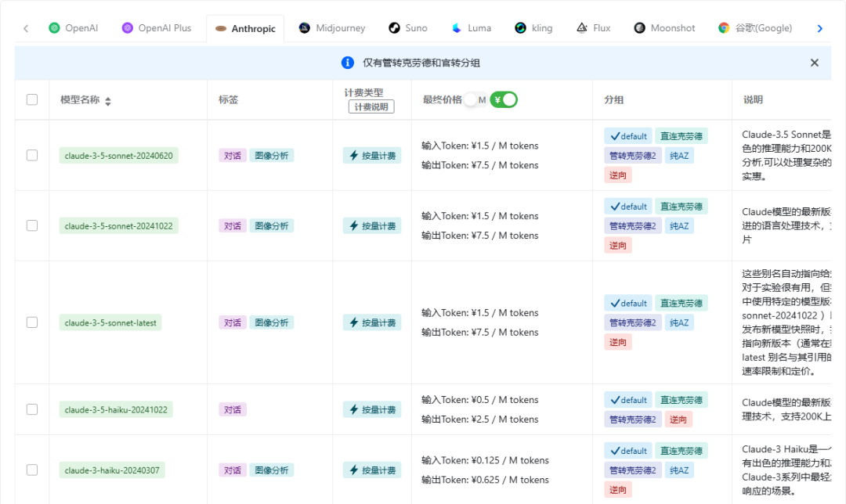Click the Moonshot provider icon
Image resolution: width=846 pixels, height=504 pixels.
pos(640,28)
